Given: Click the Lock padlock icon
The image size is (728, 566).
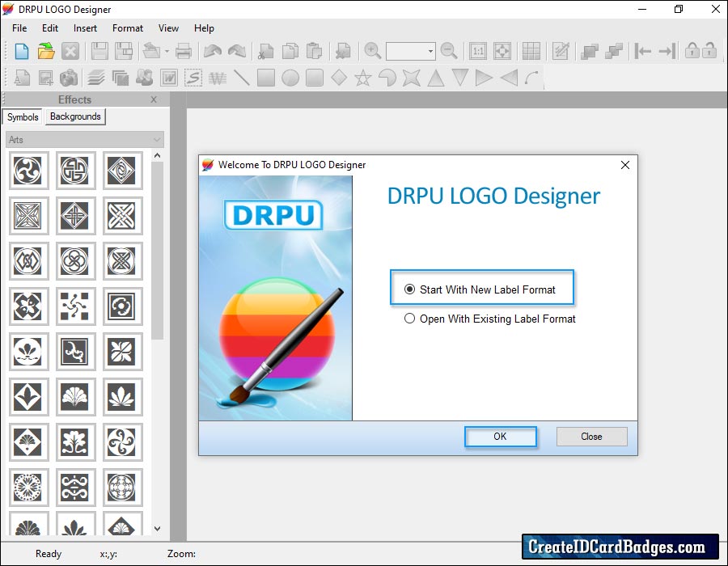Looking at the screenshot, I should pos(692,50).
